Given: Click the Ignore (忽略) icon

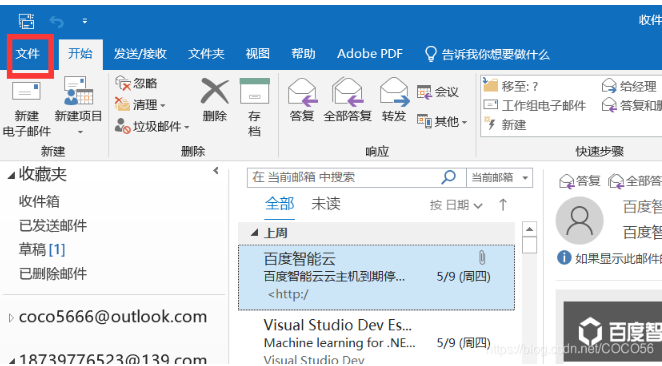Looking at the screenshot, I should (x=123, y=83).
